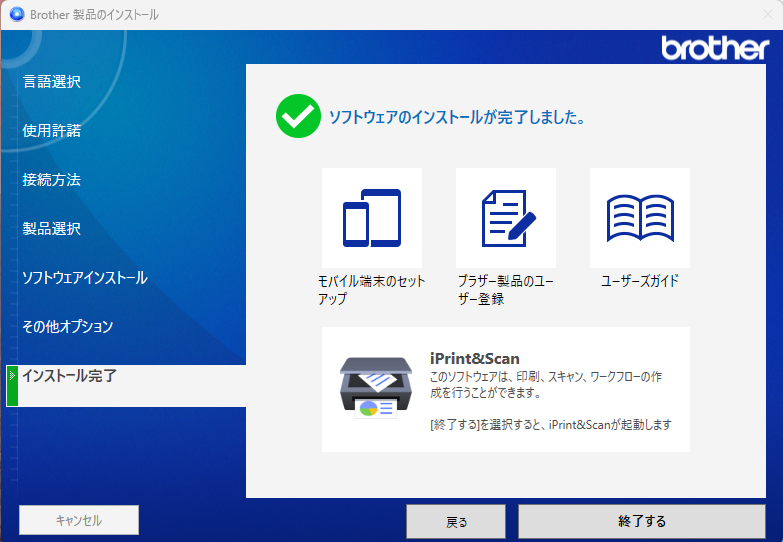This screenshot has height=542, width=783.
Task: Select the 言語選択 step in sidebar
Action: [51, 81]
